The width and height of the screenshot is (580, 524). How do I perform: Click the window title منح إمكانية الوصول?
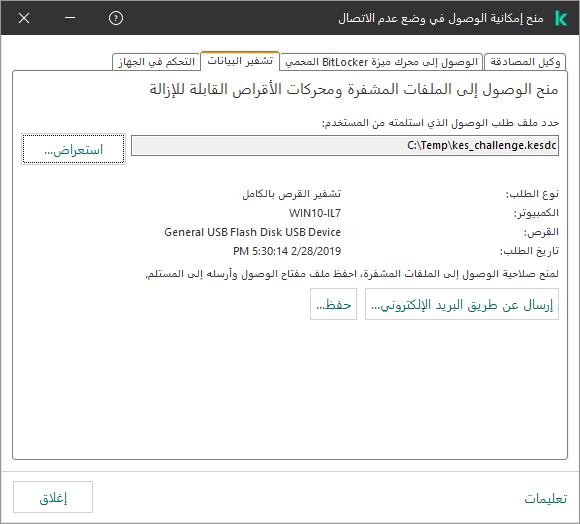pyautogui.click(x=441, y=18)
